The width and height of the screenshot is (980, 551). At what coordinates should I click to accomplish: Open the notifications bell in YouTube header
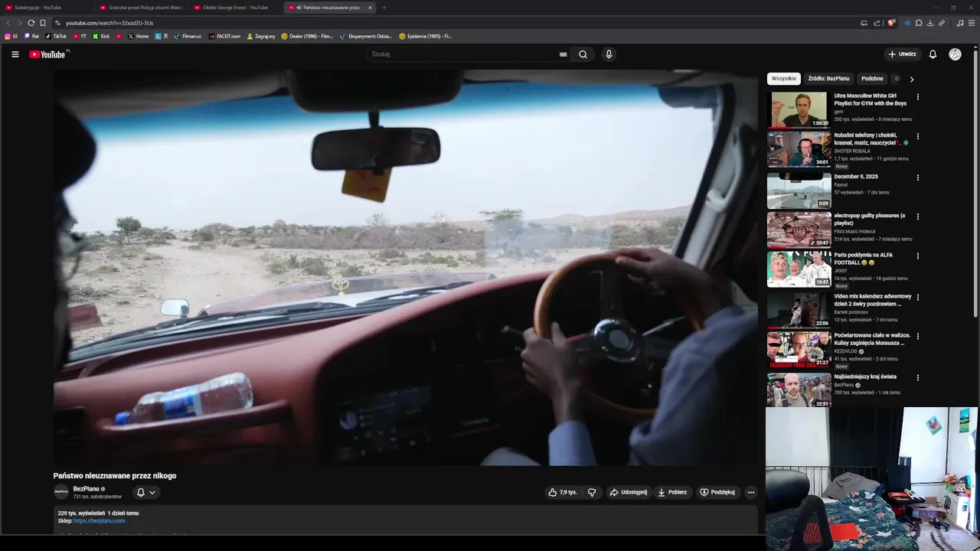(x=933, y=54)
